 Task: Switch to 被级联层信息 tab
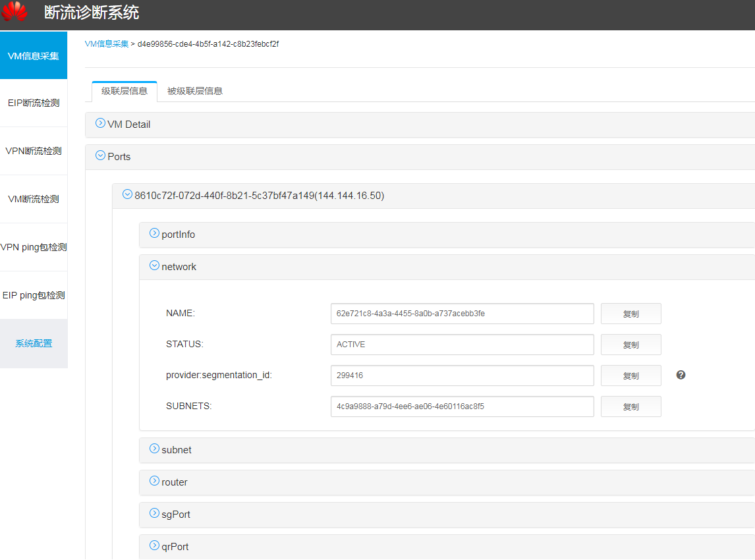(x=195, y=92)
